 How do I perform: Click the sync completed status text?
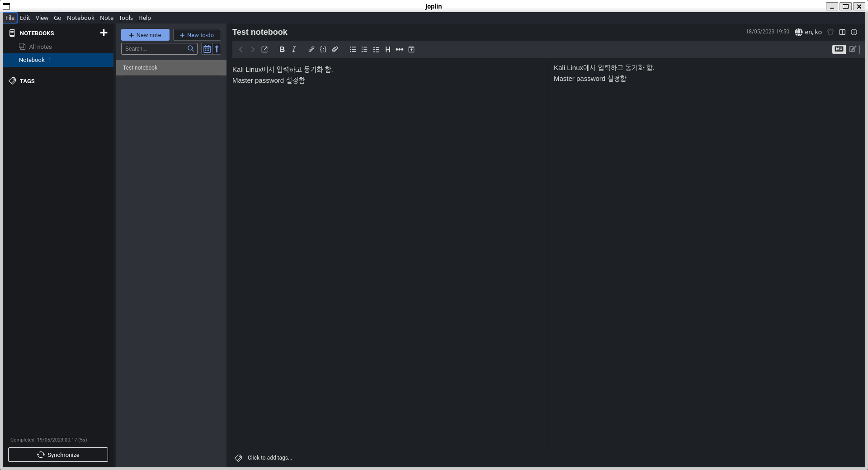pyautogui.click(x=49, y=440)
